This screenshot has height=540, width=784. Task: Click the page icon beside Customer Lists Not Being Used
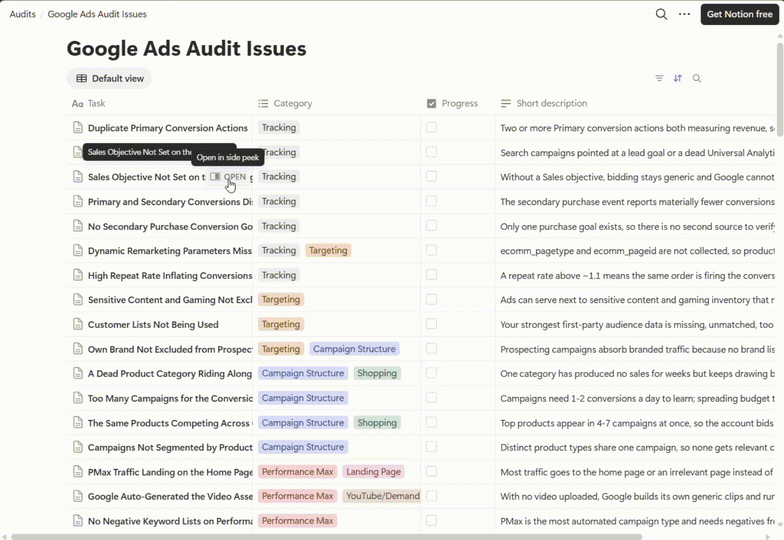78,324
